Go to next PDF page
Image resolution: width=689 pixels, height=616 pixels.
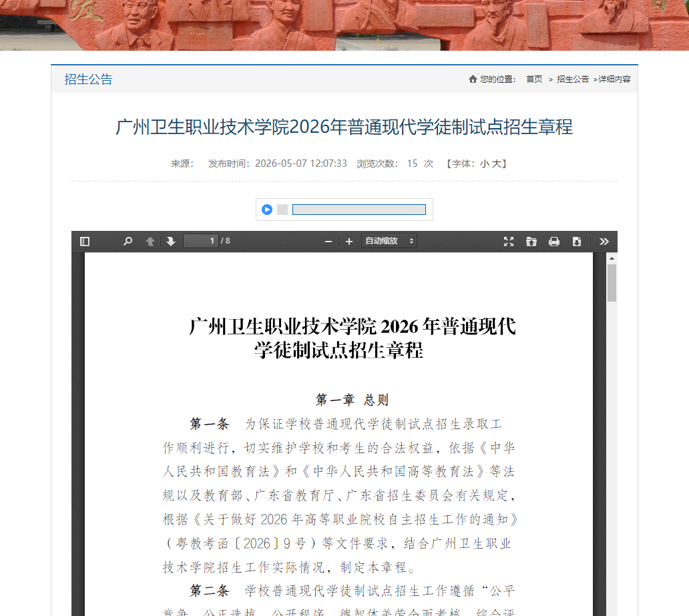pos(170,241)
